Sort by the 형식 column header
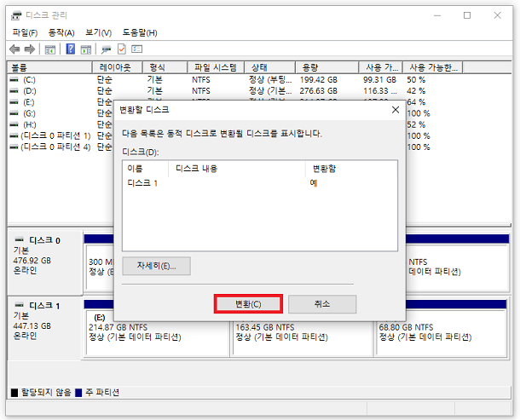The height and width of the screenshot is (420, 520). tap(165, 67)
